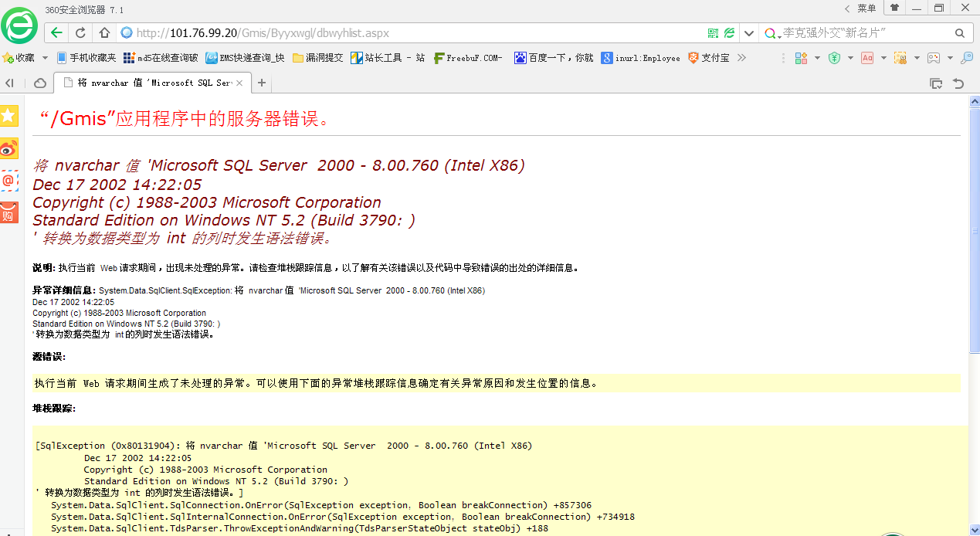Open the cloud sync icon
The width and height of the screenshot is (980, 536).
(40, 83)
